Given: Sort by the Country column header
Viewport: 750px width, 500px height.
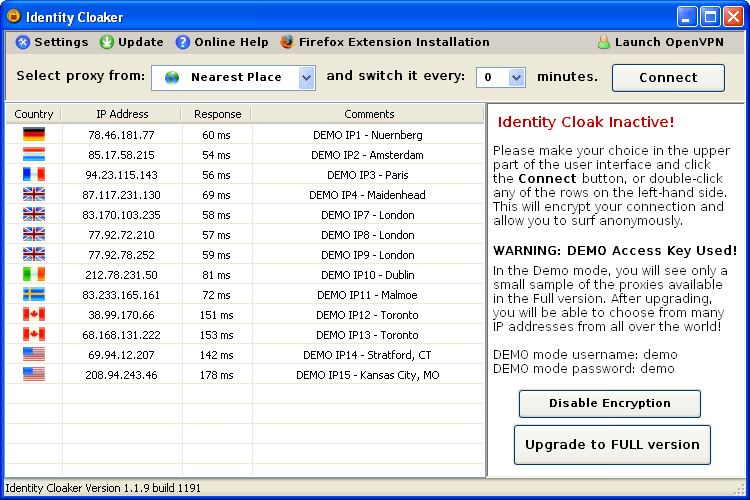Looking at the screenshot, I should [33, 114].
